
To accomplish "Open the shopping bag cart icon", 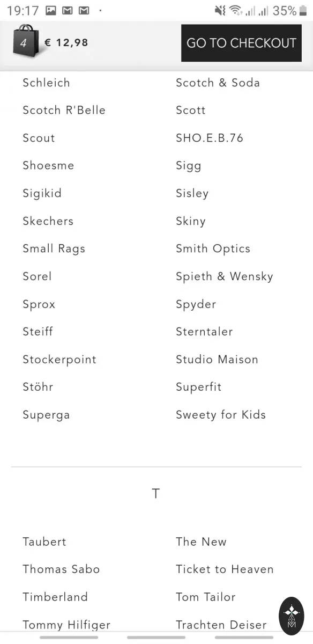I will point(25,41).
